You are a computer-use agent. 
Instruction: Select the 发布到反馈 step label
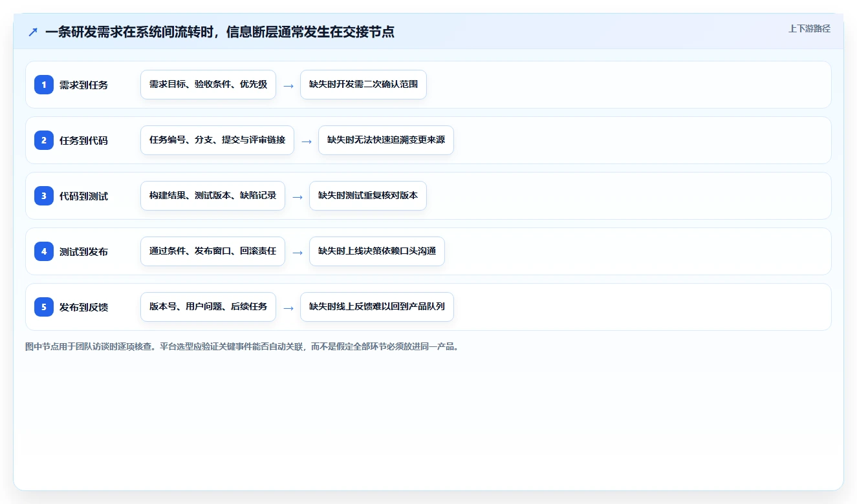pyautogui.click(x=83, y=307)
